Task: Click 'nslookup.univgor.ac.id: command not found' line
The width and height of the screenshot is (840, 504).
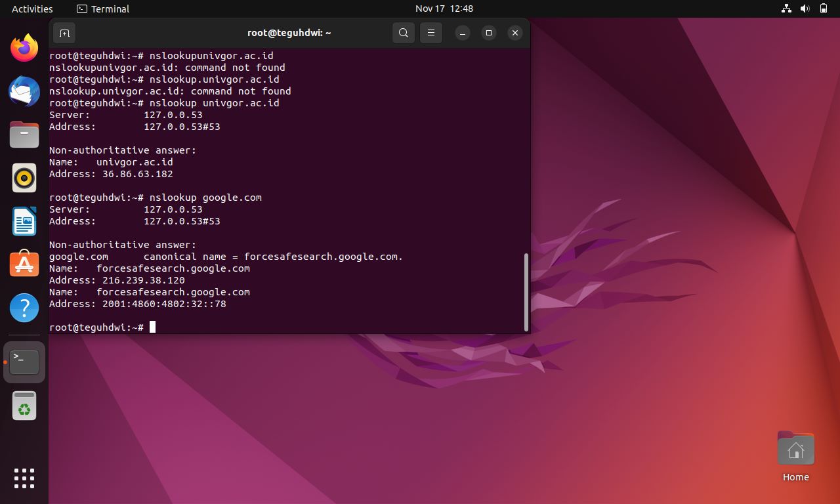Action: pos(170,91)
